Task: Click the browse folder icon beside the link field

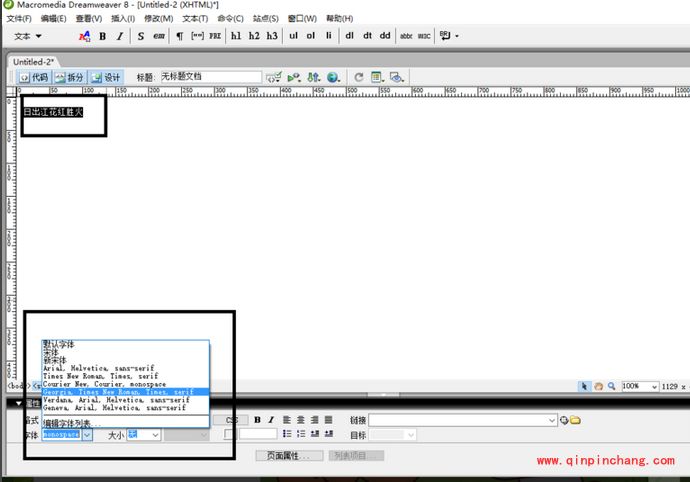Action: [x=576, y=420]
